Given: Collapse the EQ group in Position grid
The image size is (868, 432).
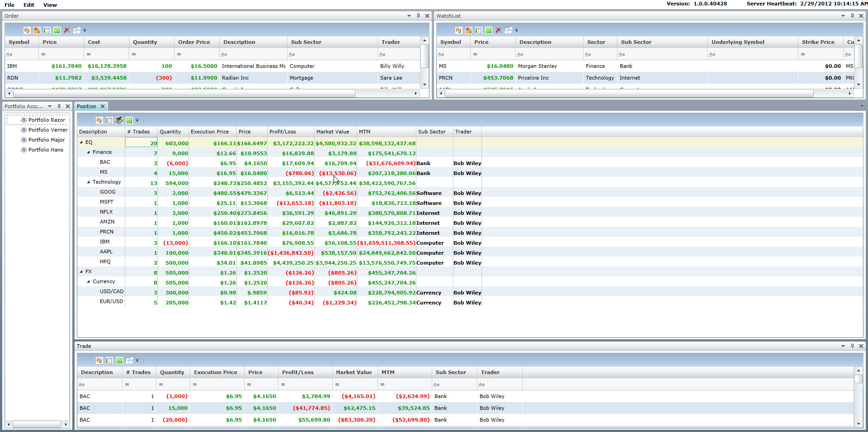Looking at the screenshot, I should pos(81,142).
